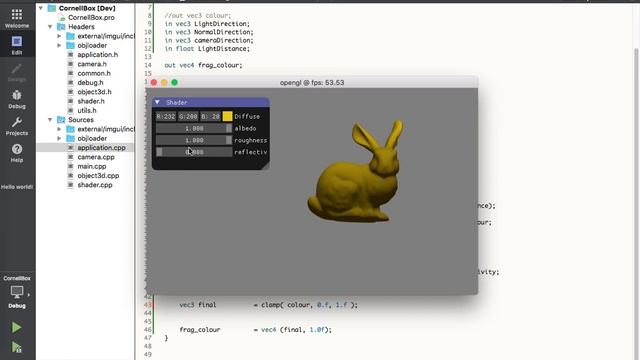Click the Sources folder icon
The width and height of the screenshot is (640, 360).
pyautogui.click(x=61, y=120)
